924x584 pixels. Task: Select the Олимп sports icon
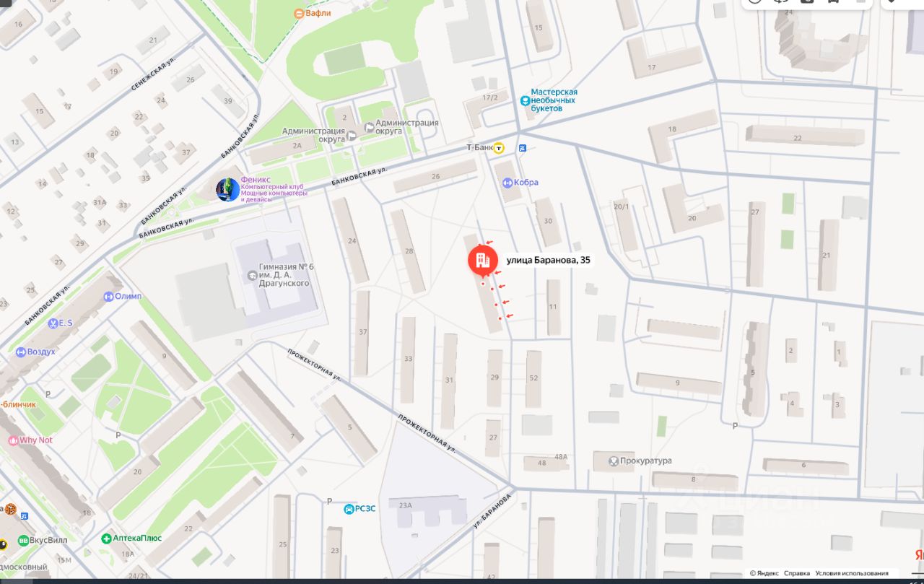[108, 296]
